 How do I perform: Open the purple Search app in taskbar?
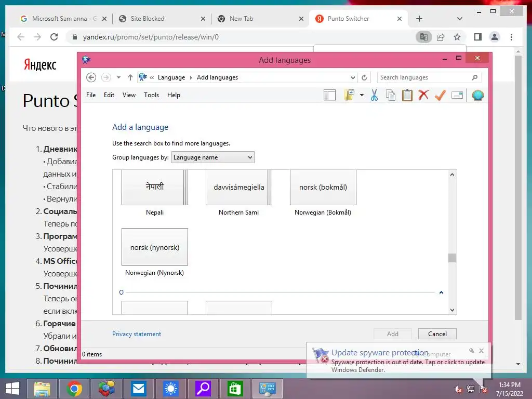pyautogui.click(x=203, y=389)
